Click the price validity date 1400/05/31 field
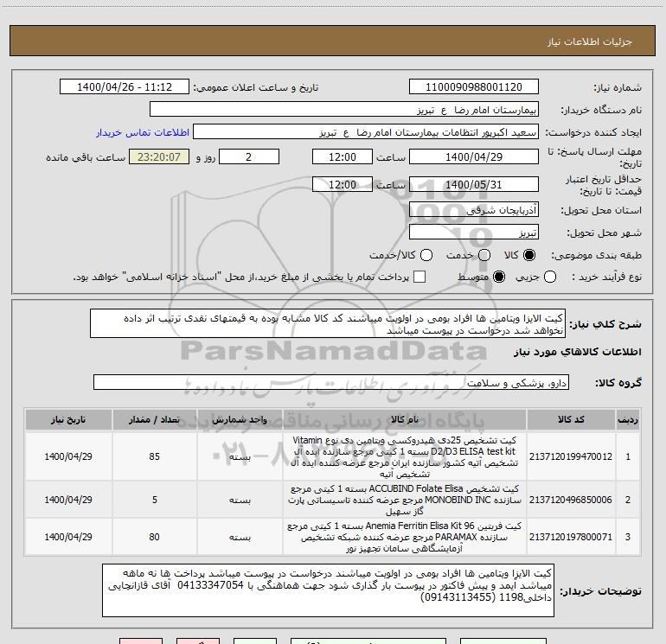Screen dimensions: 666x644 pos(474,184)
